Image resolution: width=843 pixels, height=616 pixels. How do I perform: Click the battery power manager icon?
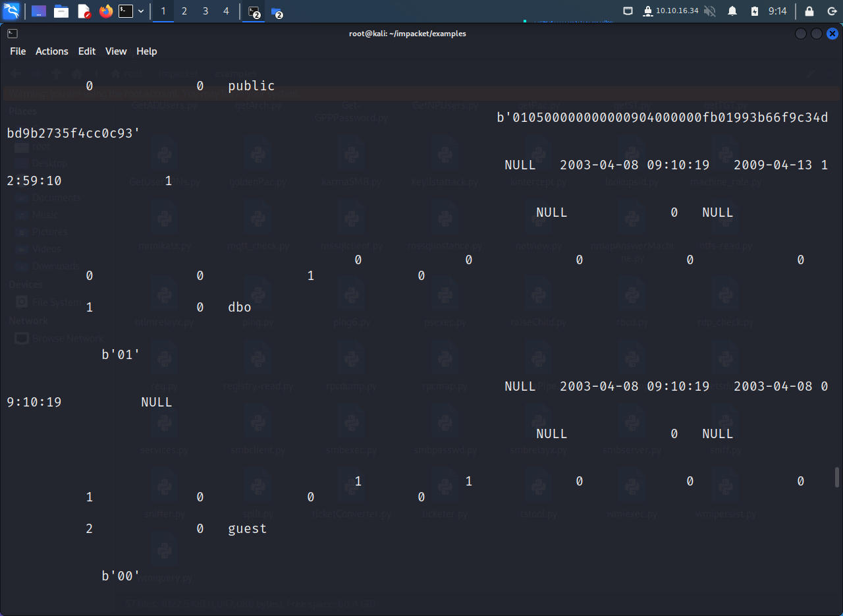pyautogui.click(x=755, y=11)
